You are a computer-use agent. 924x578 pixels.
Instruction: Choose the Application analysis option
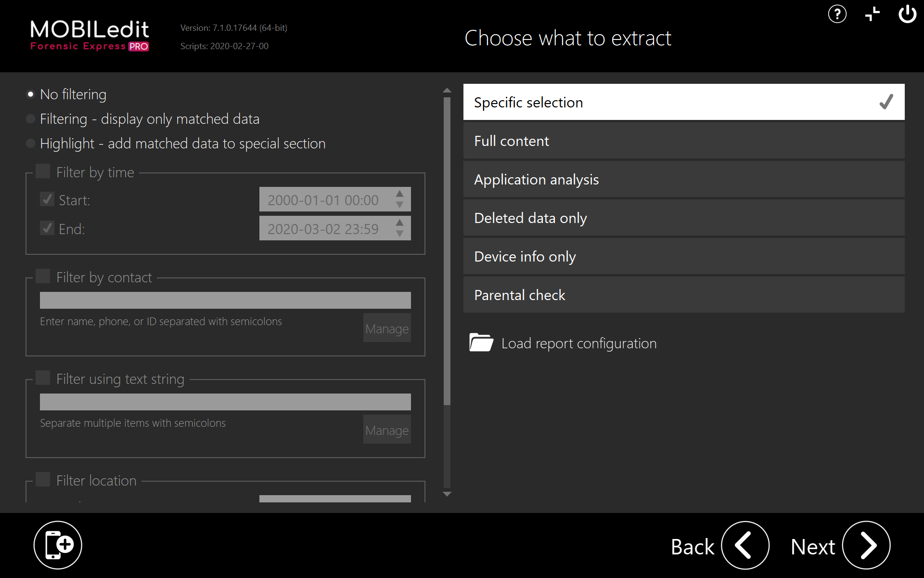[683, 179]
